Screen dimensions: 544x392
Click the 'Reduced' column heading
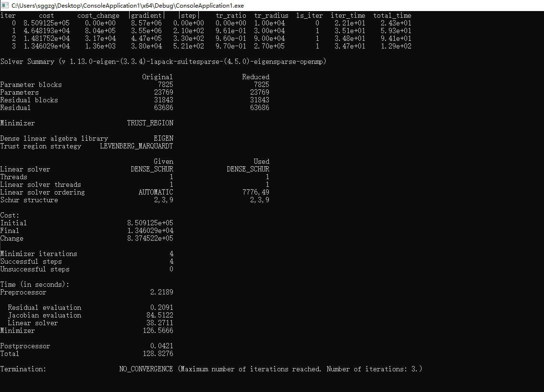(256, 77)
